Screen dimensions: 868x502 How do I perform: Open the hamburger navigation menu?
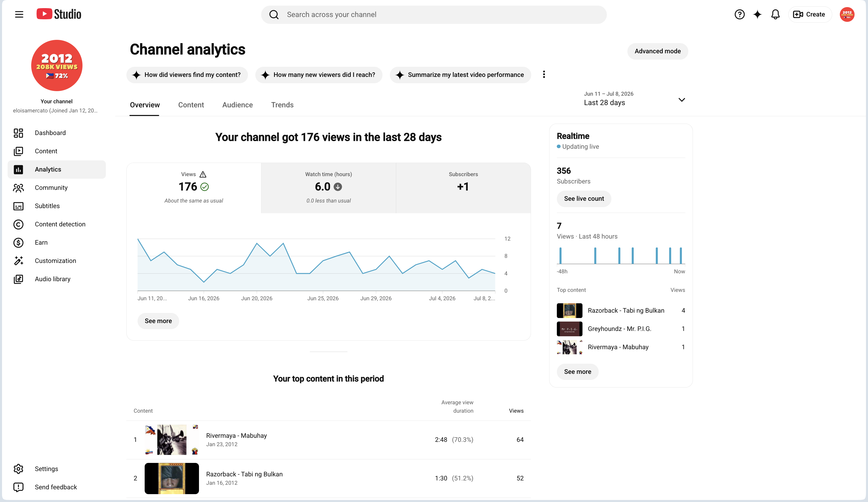click(x=19, y=14)
